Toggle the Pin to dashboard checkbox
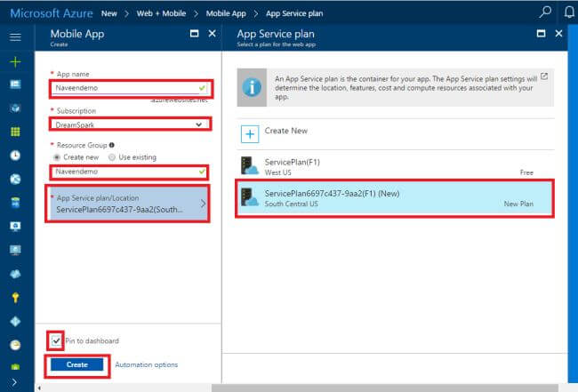This screenshot has width=578, height=392. [56, 340]
